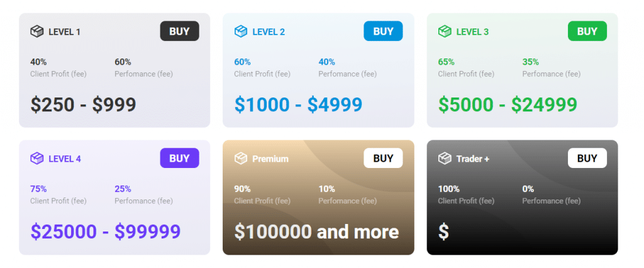Buy the Level 4 plan
This screenshot has height=268, width=644.
179,159
